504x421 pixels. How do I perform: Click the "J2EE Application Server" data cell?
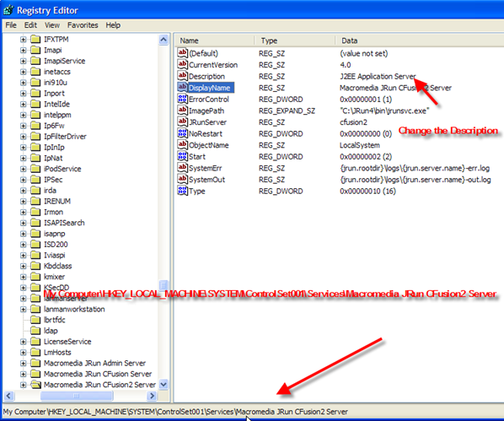(378, 76)
